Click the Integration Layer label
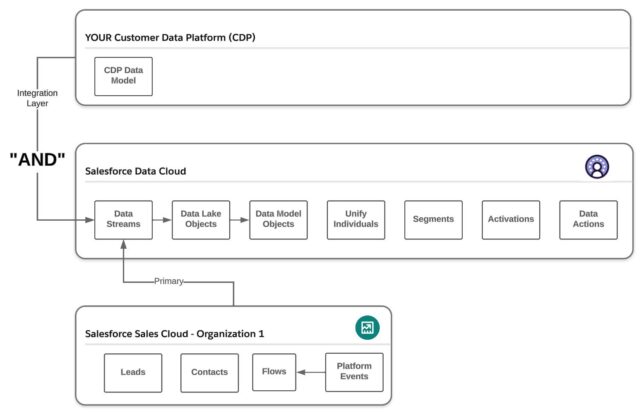 click(x=36, y=98)
